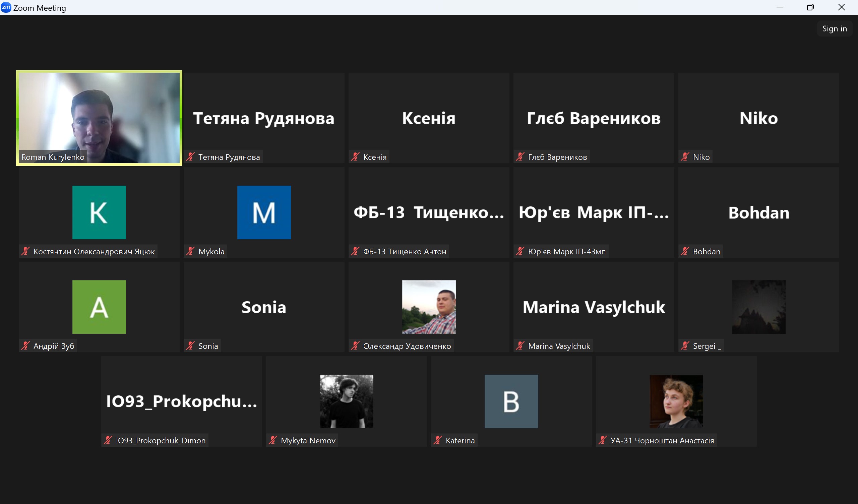Select Roman Kurylenko's video tile
The image size is (858, 504).
coord(99,118)
